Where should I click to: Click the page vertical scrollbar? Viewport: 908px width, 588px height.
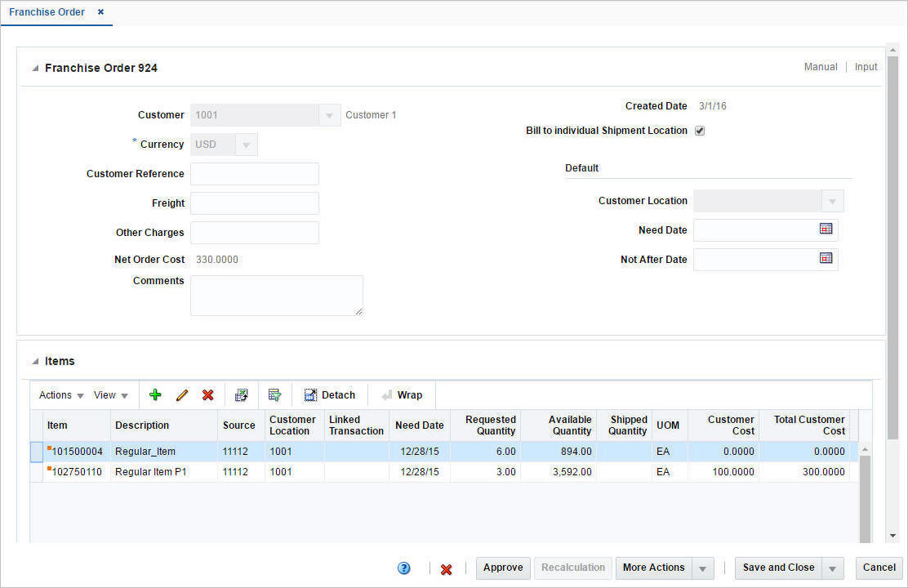(892, 249)
